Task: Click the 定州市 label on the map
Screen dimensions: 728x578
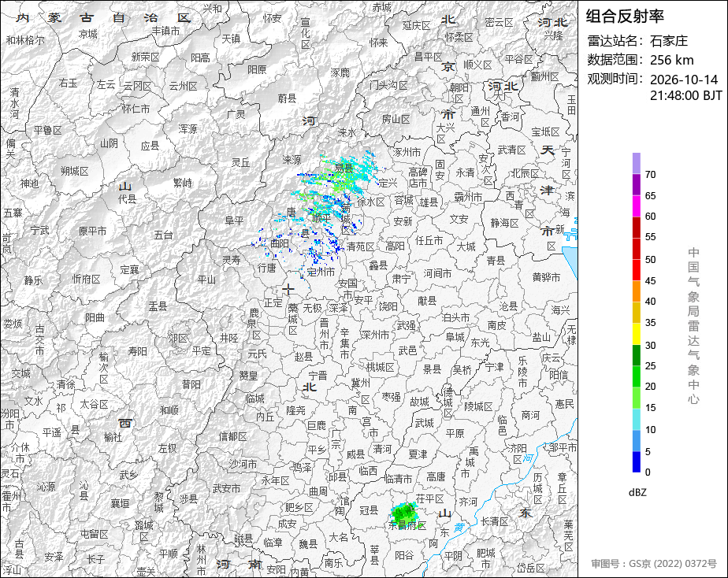Action: [321, 272]
